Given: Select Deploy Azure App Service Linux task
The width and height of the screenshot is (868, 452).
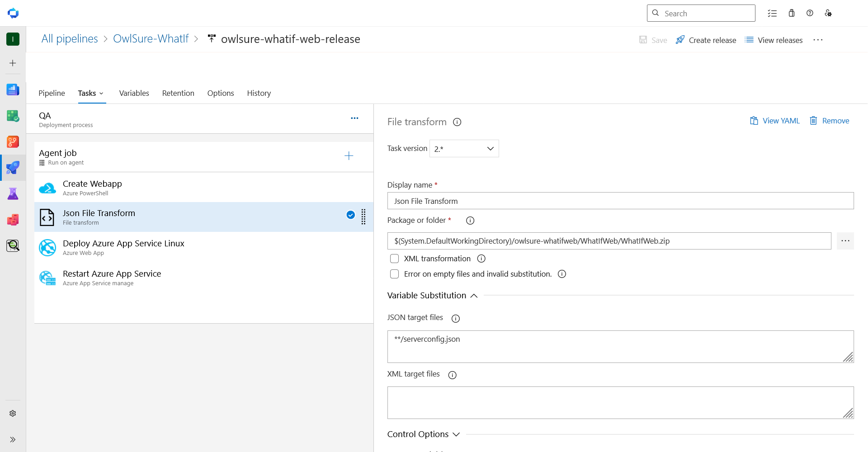Looking at the screenshot, I should tap(204, 247).
